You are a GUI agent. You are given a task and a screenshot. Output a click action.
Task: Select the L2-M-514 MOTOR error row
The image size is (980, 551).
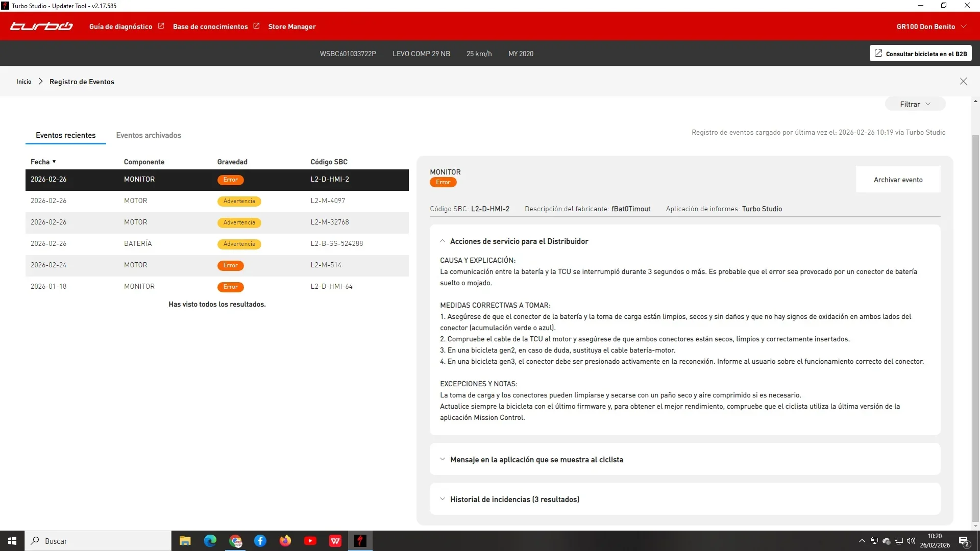click(x=217, y=265)
